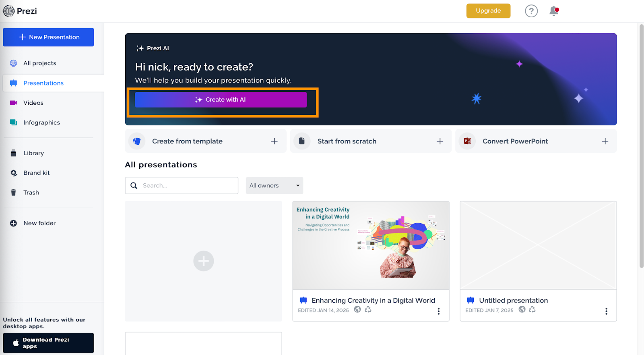Open the notifications bell

coord(554,11)
